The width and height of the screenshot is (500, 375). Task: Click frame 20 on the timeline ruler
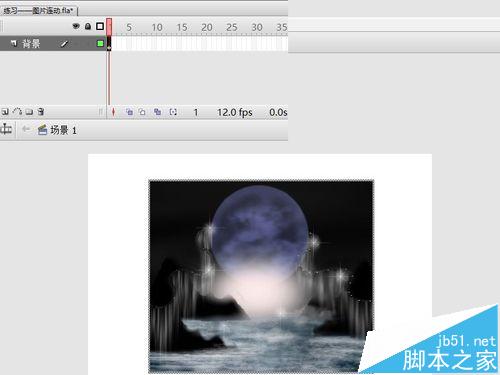click(x=207, y=27)
